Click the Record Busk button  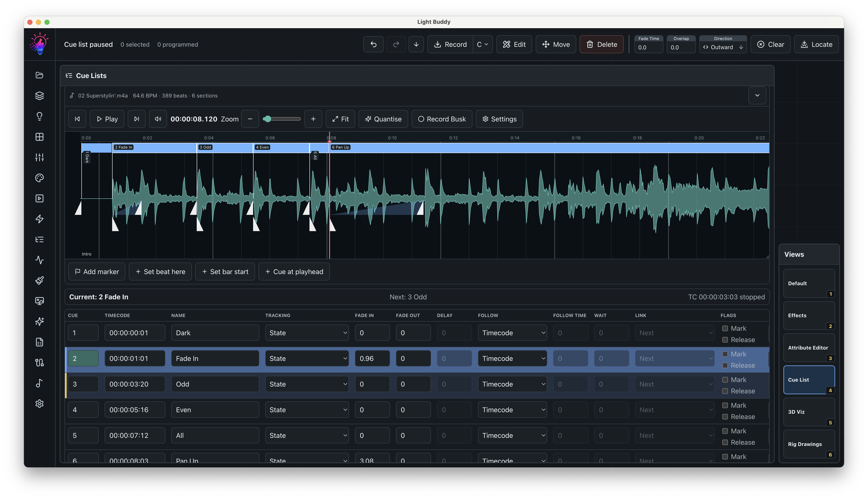pos(441,119)
